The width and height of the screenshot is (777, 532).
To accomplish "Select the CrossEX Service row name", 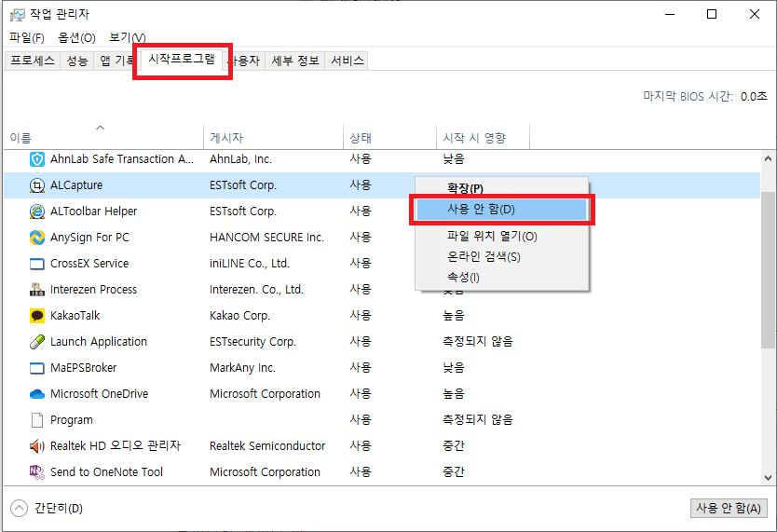I will pos(89,264).
